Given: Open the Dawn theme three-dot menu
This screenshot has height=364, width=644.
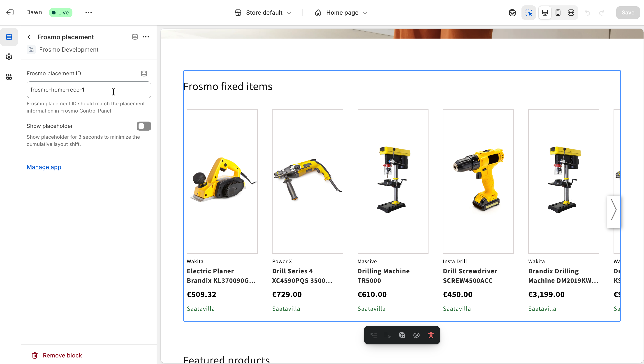Looking at the screenshot, I should pos(88,12).
